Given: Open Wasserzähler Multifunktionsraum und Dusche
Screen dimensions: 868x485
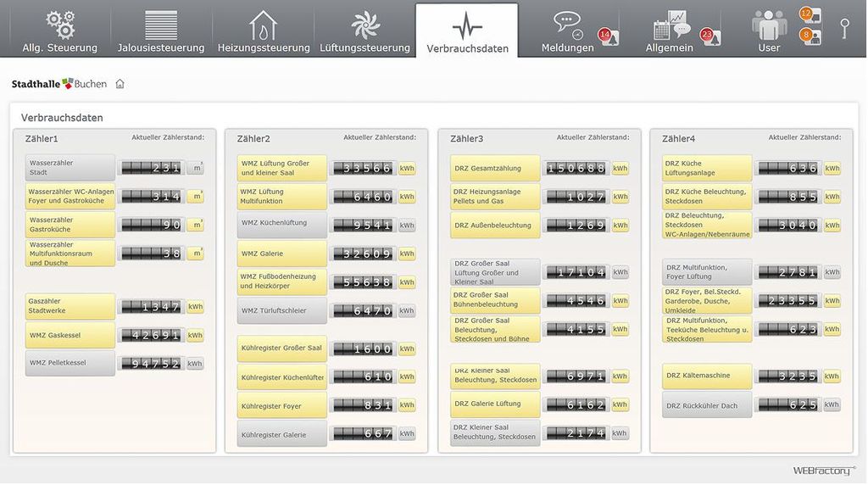Looking at the screenshot, I should pyautogui.click(x=70, y=253).
